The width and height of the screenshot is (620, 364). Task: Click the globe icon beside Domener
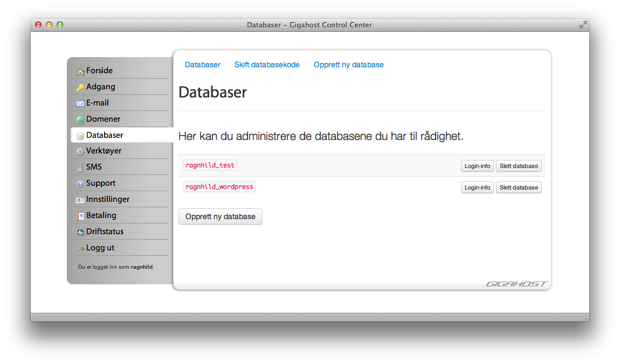pyautogui.click(x=80, y=120)
